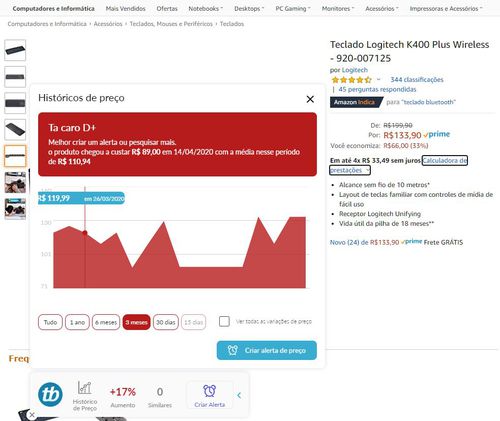
Task: Expand the star rating dropdown arrow
Action: pos(378,79)
